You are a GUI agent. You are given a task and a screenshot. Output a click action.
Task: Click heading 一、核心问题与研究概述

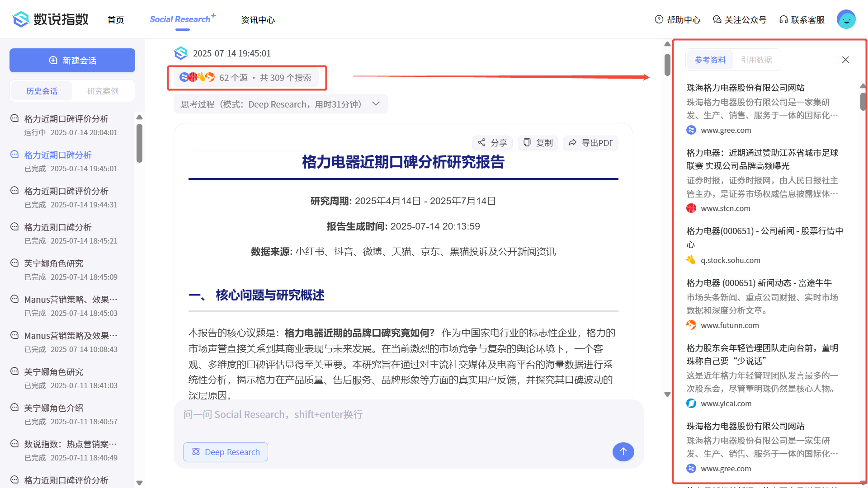tap(256, 295)
